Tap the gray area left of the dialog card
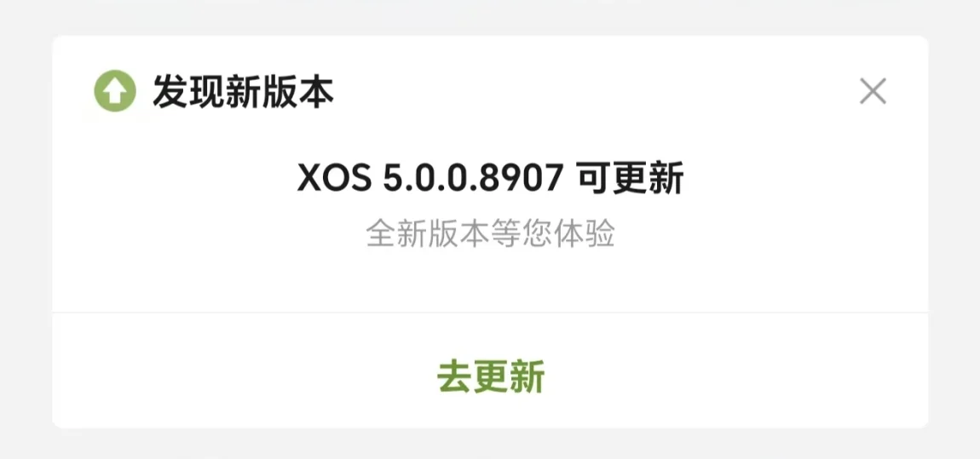The width and height of the screenshot is (980, 459). [x=26, y=231]
